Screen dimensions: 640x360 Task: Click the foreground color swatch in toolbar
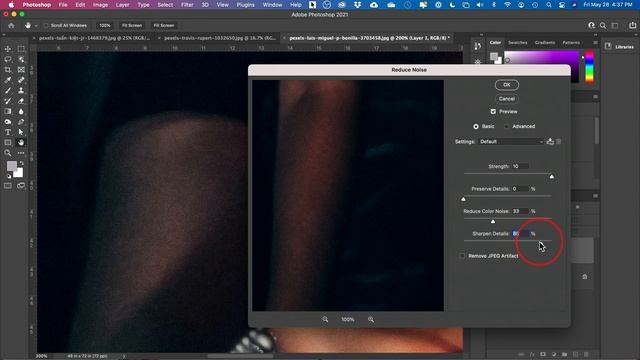pyautogui.click(x=11, y=166)
